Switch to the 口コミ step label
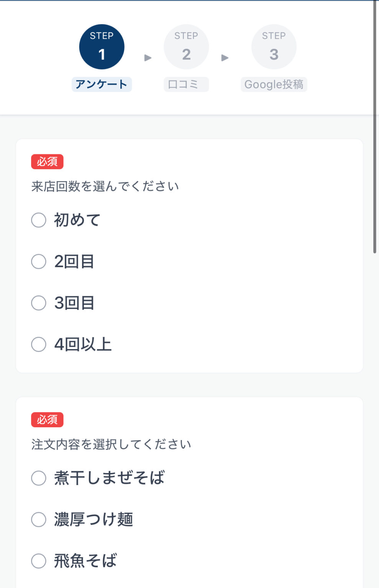Viewport: 379px width, 588px height. [186, 84]
